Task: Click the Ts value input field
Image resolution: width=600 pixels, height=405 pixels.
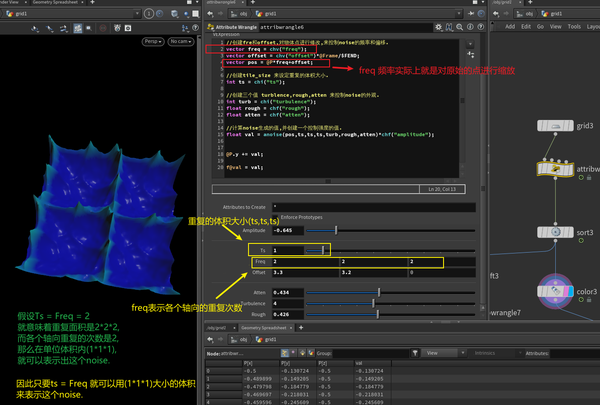Action: point(286,249)
